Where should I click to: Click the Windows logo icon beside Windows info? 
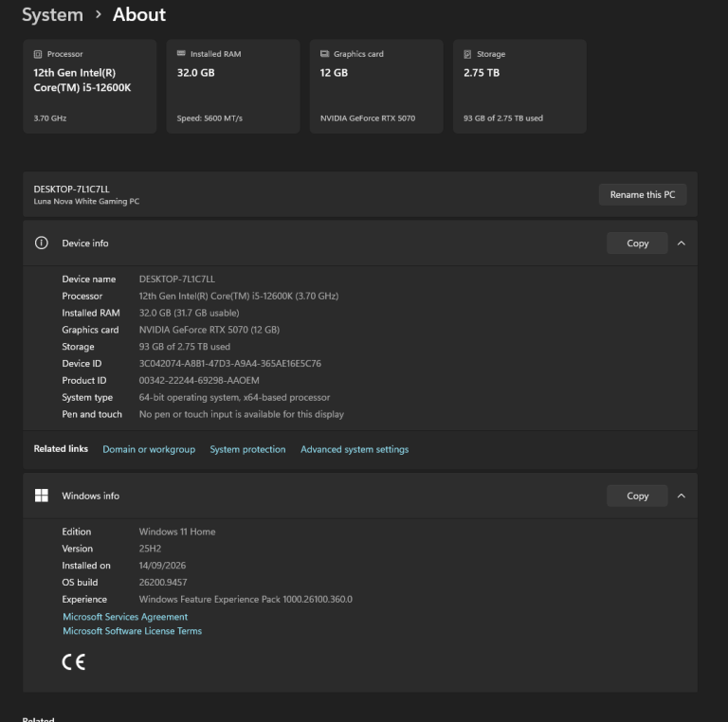(42, 496)
